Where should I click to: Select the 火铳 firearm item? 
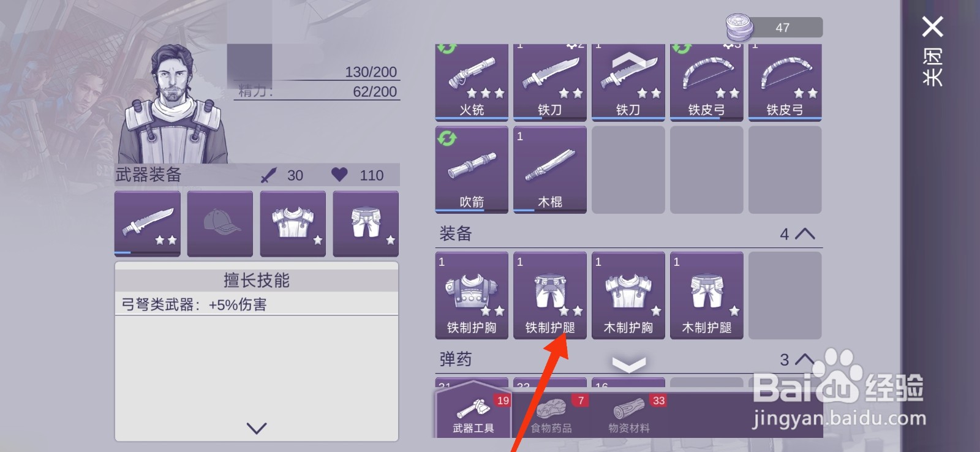472,82
